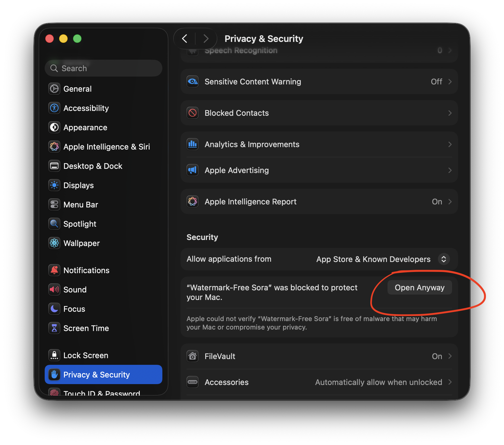Switch to Desktop & Dock pane
This screenshot has width=504, height=445.
pyautogui.click(x=104, y=166)
